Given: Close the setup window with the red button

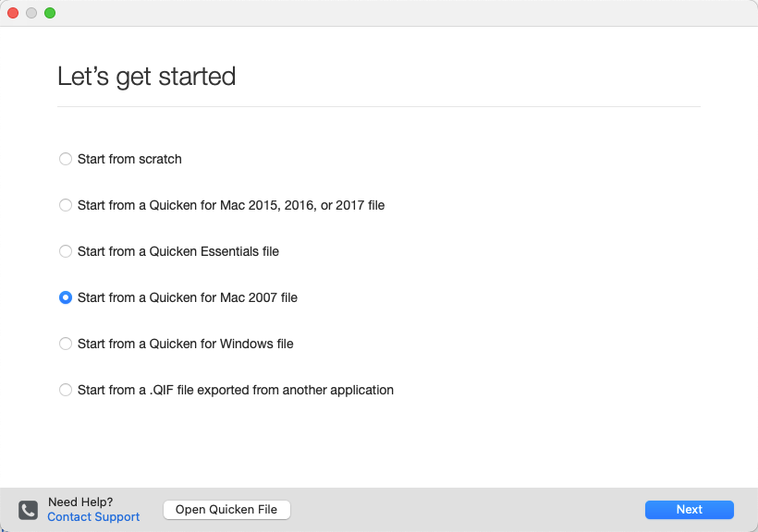Looking at the screenshot, I should pyautogui.click(x=13, y=13).
